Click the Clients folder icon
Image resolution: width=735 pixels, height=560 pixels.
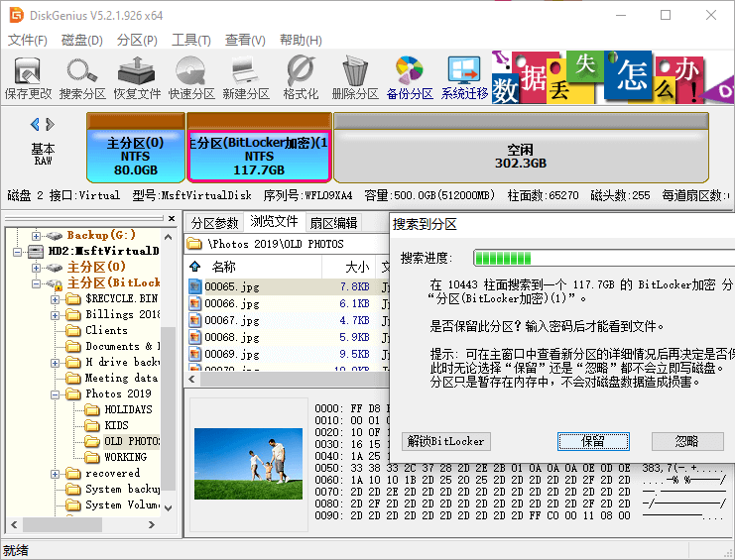tap(73, 331)
